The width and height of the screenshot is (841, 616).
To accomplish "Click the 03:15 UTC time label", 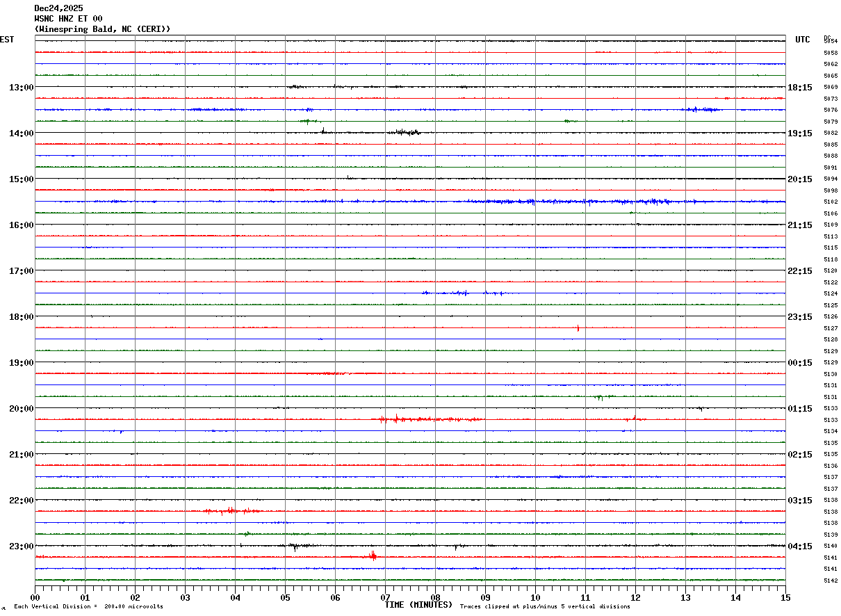I will click(800, 501).
